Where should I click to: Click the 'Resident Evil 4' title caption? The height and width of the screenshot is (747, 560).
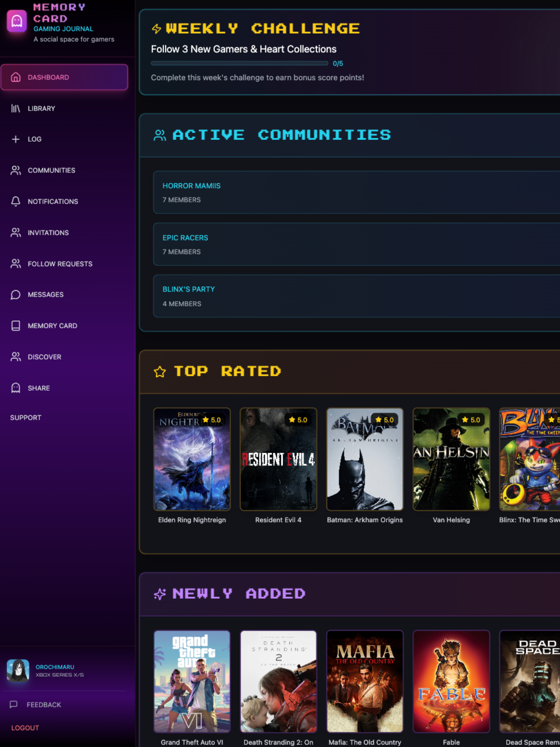click(x=278, y=520)
